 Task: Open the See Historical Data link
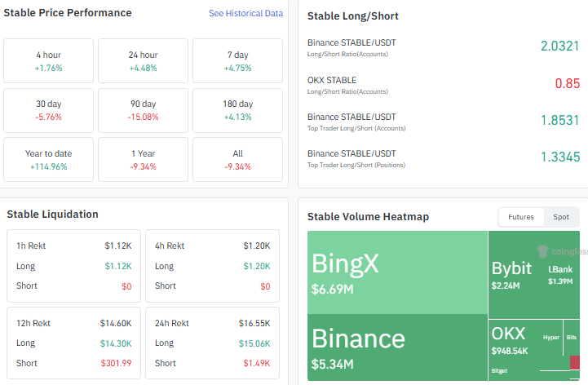coord(245,13)
